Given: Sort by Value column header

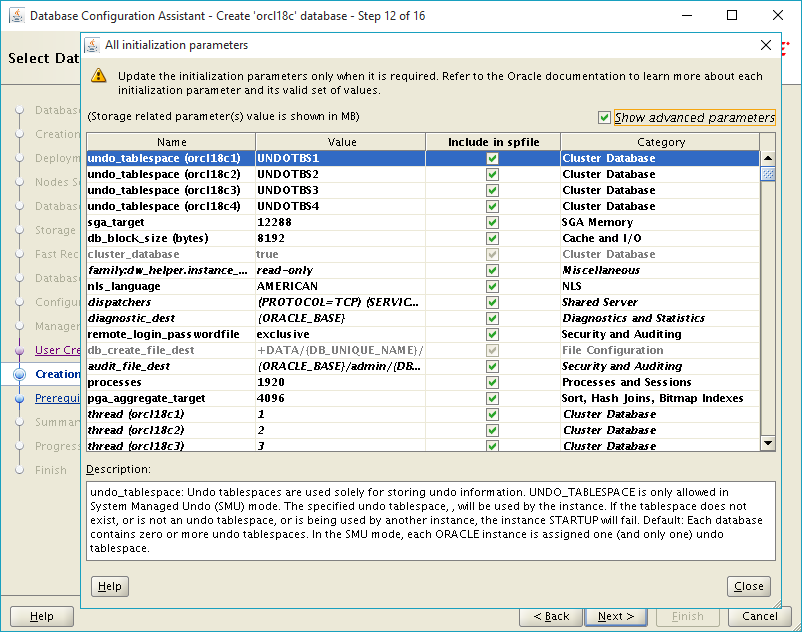Looking at the screenshot, I should pos(341,142).
